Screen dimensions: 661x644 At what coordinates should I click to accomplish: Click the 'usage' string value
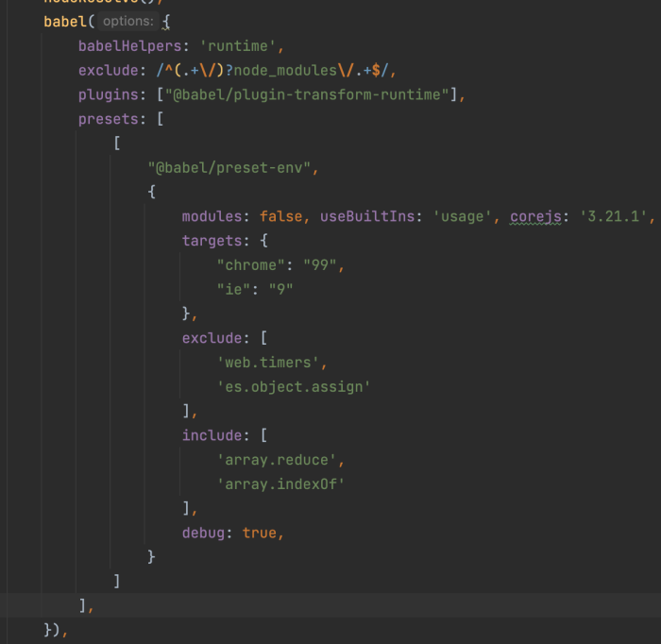click(462, 216)
